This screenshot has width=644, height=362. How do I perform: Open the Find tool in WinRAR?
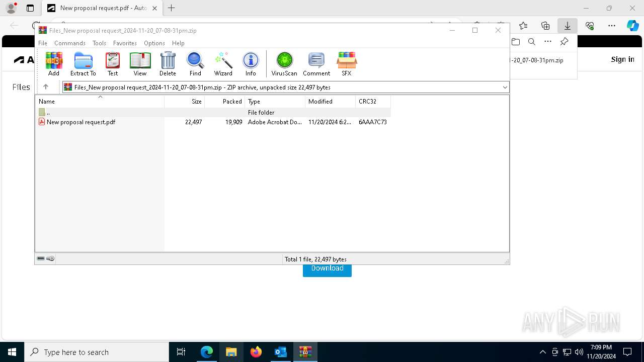pyautogui.click(x=195, y=64)
